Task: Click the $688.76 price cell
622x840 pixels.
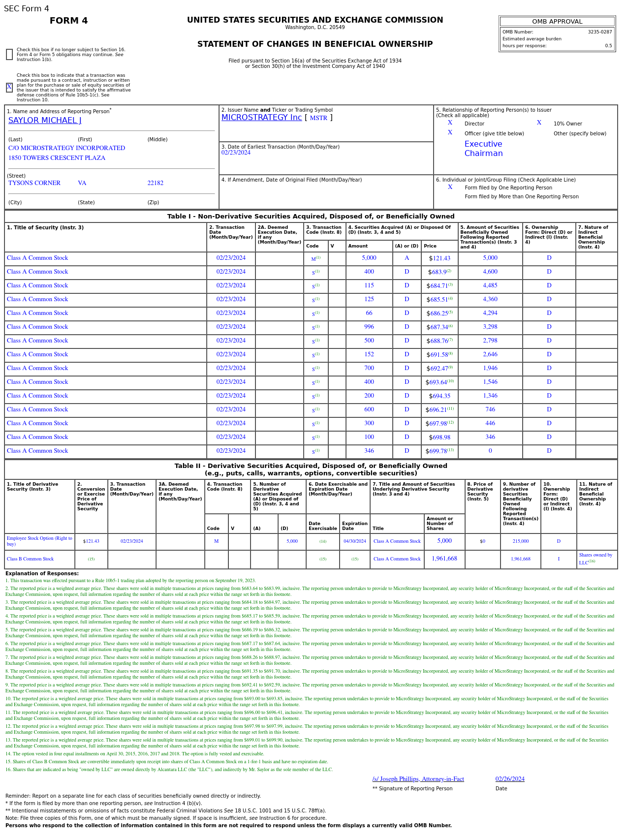Action: 439,341
